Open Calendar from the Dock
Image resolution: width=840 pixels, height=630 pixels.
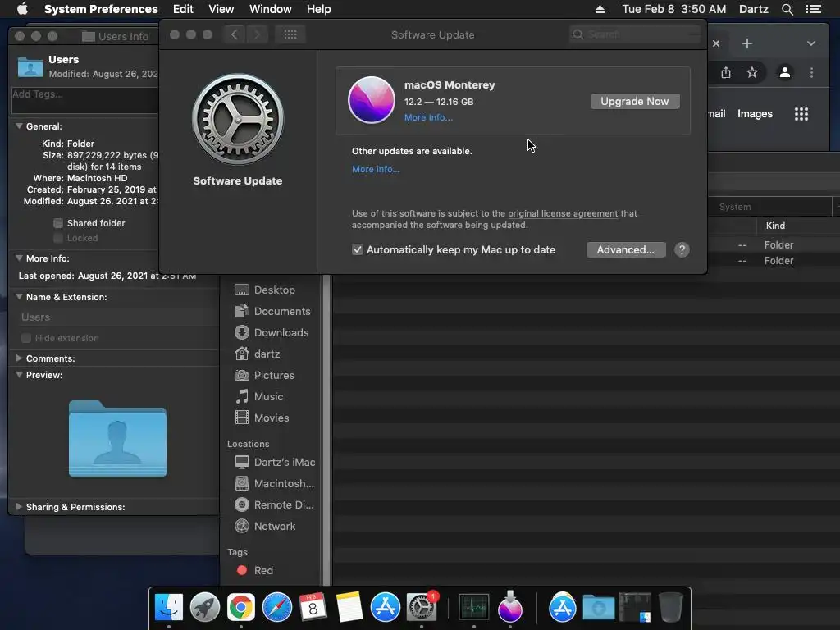[x=313, y=608]
